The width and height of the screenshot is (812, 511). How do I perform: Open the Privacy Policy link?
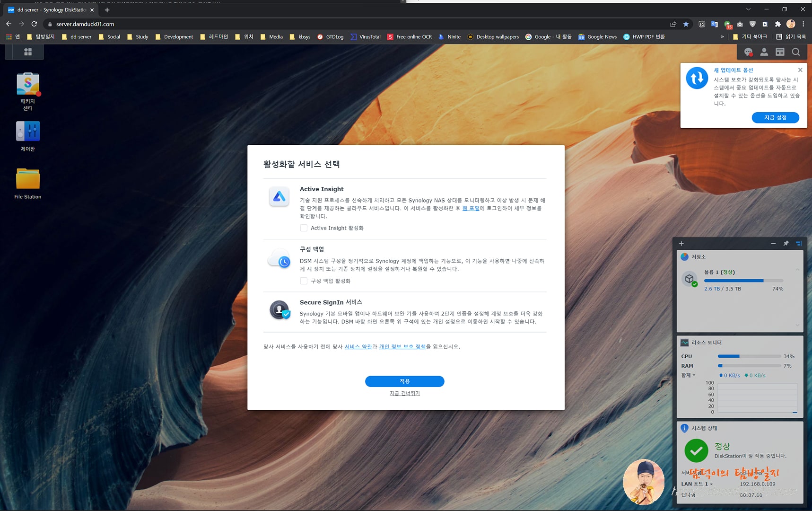coord(402,347)
